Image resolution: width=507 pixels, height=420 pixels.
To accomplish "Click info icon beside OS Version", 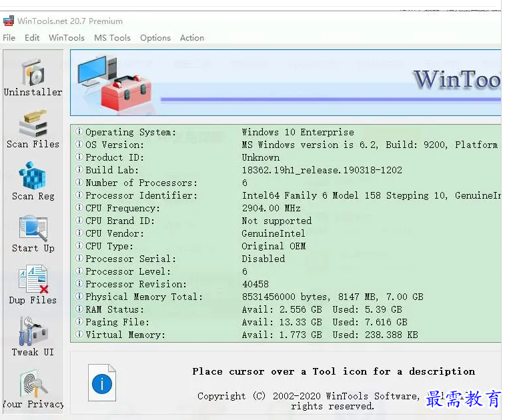I will [x=79, y=145].
